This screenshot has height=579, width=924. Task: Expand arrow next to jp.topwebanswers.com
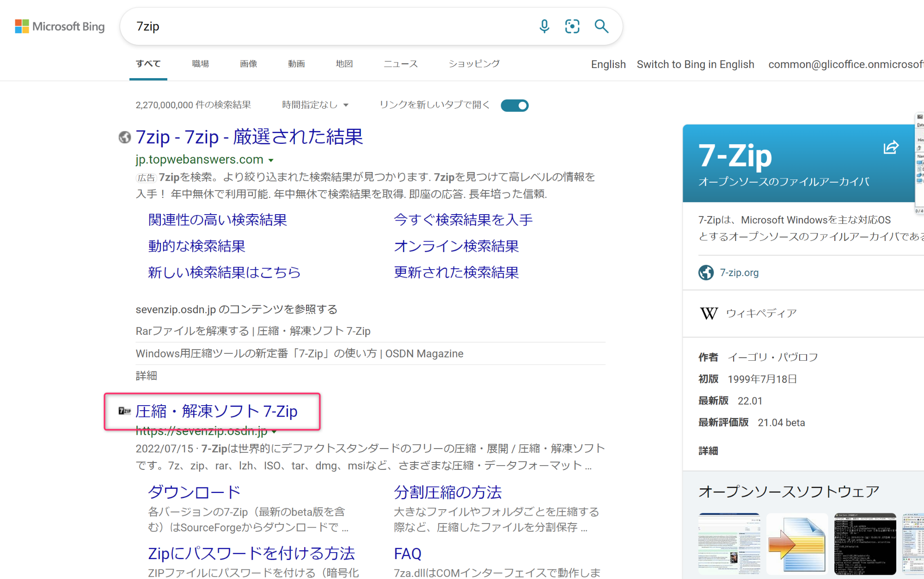click(271, 160)
